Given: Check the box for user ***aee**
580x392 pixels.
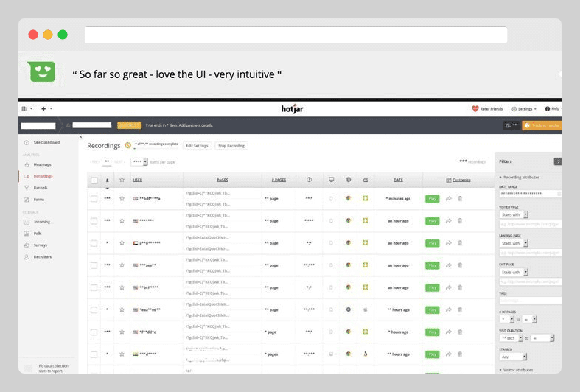Looking at the screenshot, I should [x=94, y=265].
